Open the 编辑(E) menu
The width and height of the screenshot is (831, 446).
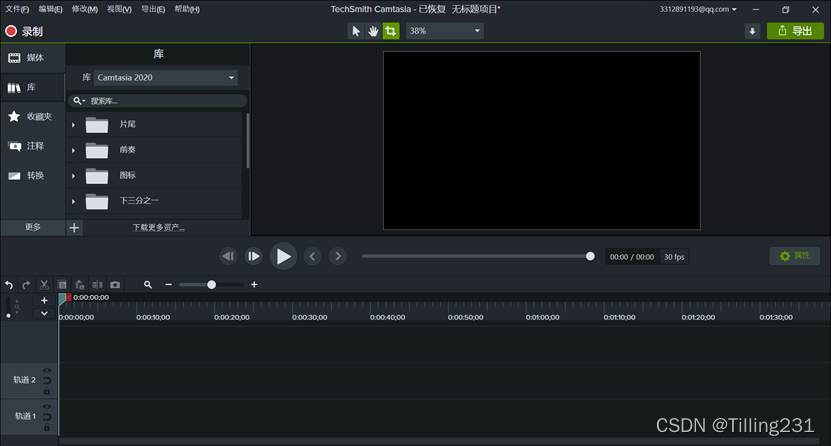tap(50, 9)
